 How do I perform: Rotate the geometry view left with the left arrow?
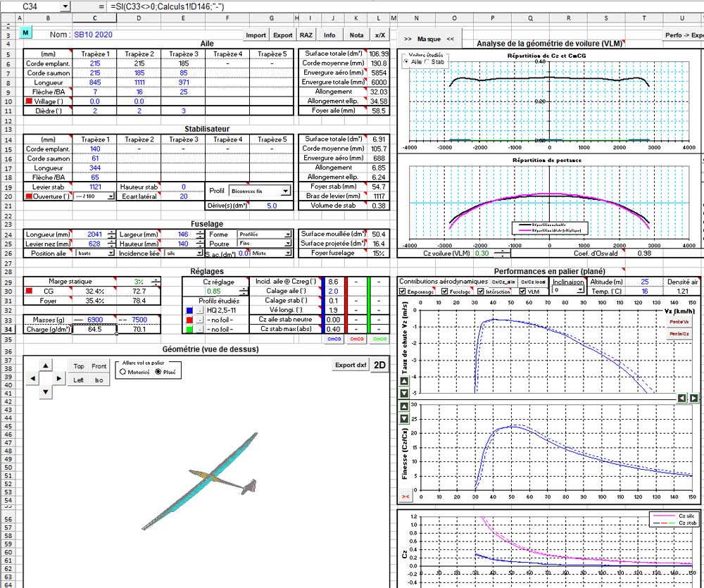click(32, 379)
